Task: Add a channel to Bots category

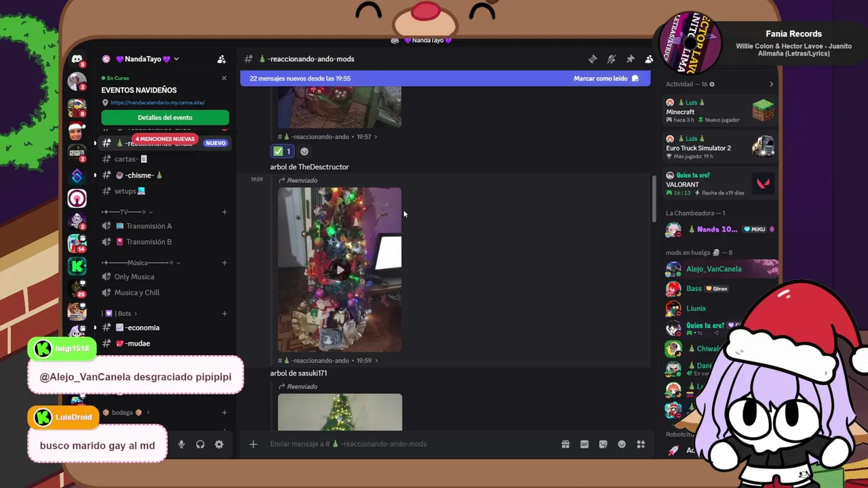Action: pyautogui.click(x=224, y=314)
